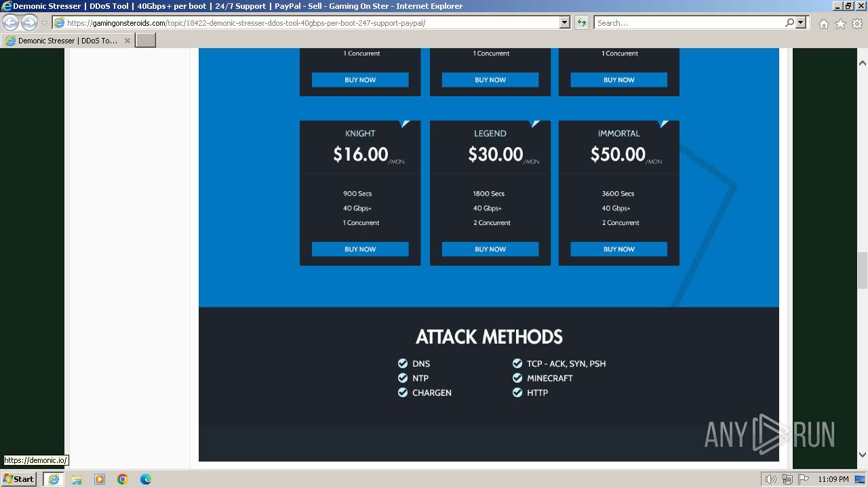
Task: Click the IMMORTAL plan title
Action: [619, 134]
